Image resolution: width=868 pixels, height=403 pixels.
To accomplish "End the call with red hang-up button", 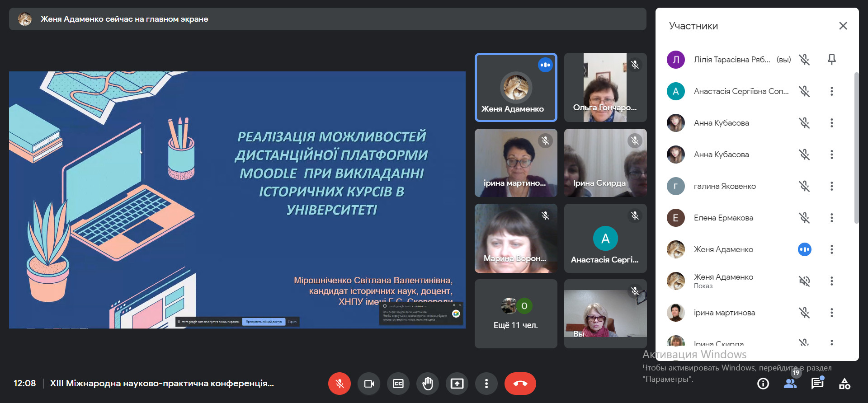I will [x=520, y=384].
